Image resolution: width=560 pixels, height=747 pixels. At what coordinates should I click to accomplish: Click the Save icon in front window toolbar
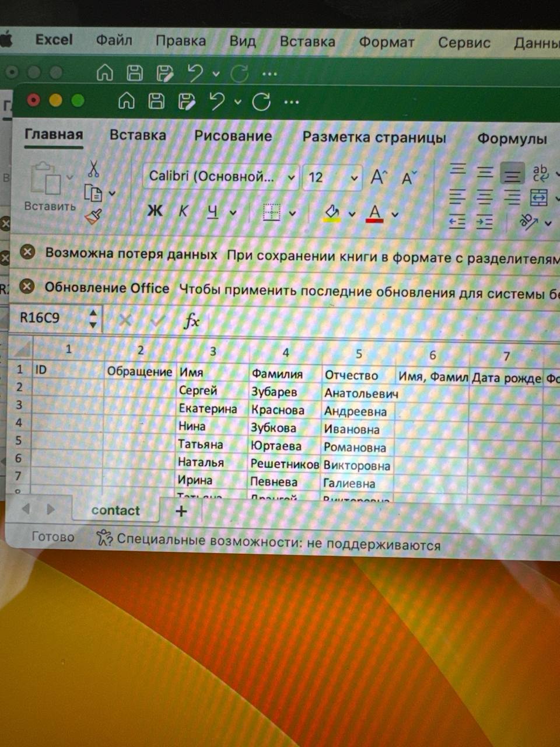coord(156,102)
